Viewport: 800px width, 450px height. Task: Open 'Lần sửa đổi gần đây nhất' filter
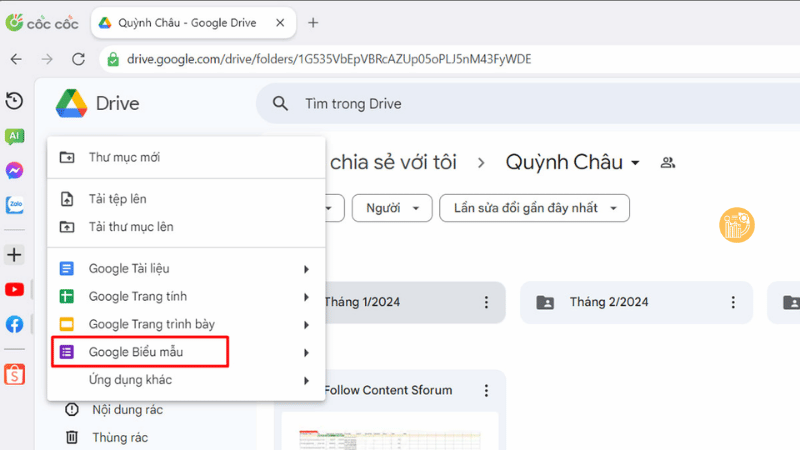point(534,208)
